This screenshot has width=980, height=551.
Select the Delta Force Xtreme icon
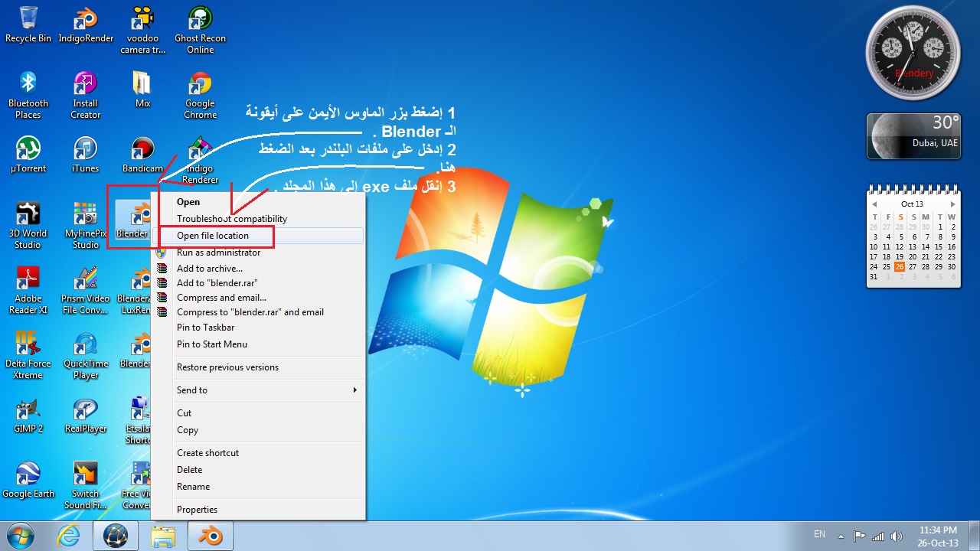tap(28, 355)
